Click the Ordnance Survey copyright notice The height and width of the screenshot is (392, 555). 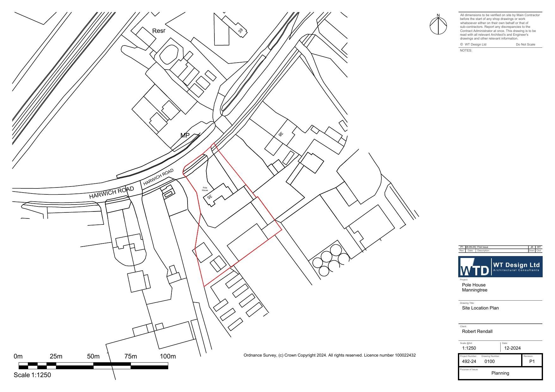(330, 355)
